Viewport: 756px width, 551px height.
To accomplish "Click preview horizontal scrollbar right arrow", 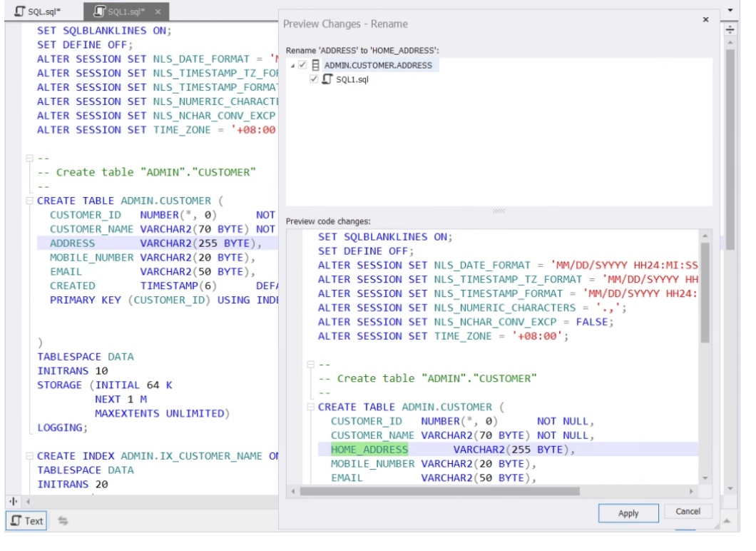I will coord(691,491).
